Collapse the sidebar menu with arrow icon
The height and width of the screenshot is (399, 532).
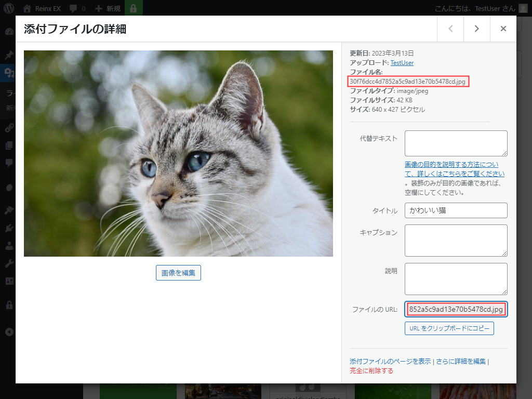point(9,332)
